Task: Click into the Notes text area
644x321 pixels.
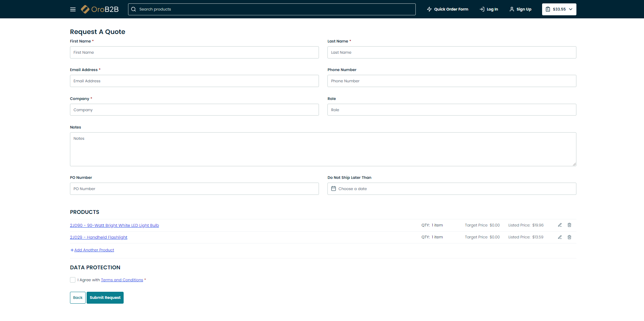Action: tap(323, 149)
